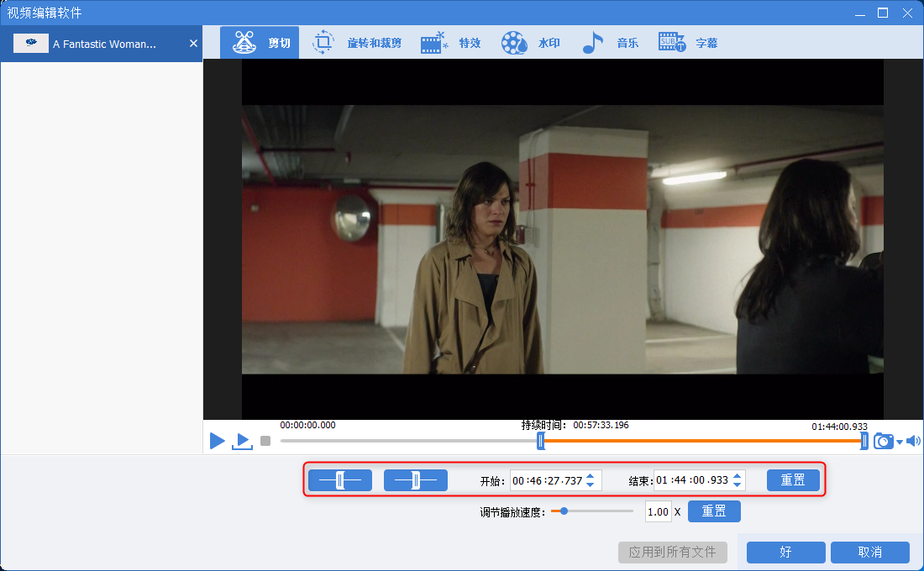Remove the A Fantastic Woman file entry

(193, 43)
